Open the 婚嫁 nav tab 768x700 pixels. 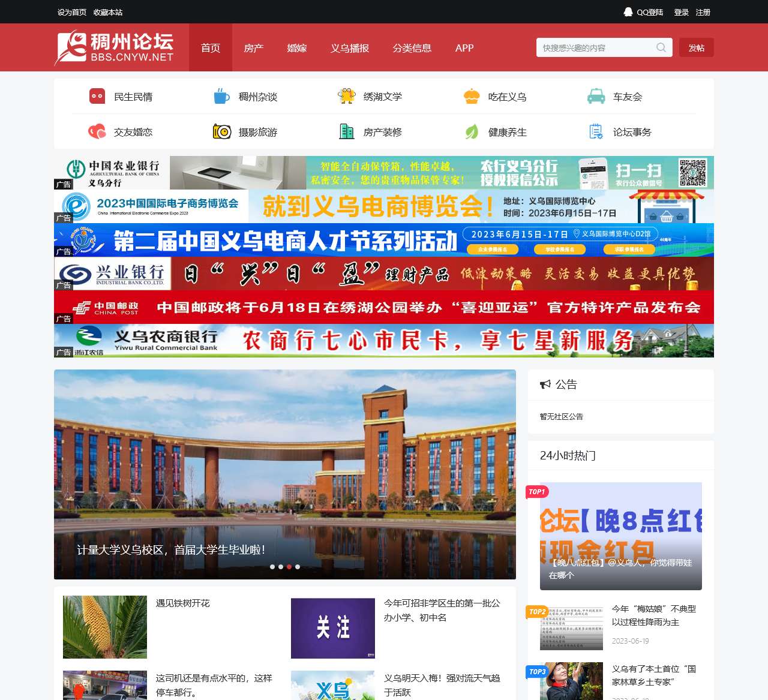(297, 48)
